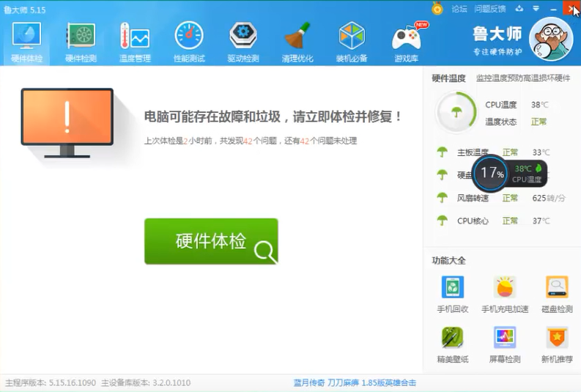Expand the title bar main menu arrow

[536, 9]
